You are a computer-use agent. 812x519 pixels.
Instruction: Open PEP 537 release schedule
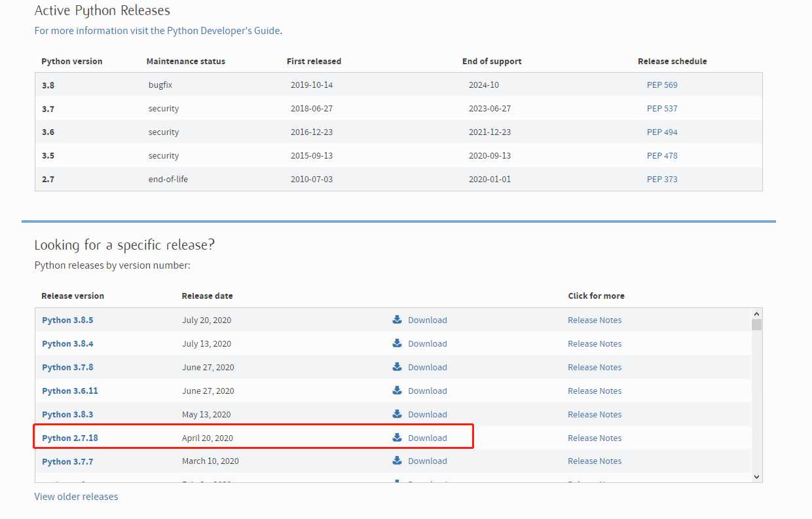coord(662,109)
